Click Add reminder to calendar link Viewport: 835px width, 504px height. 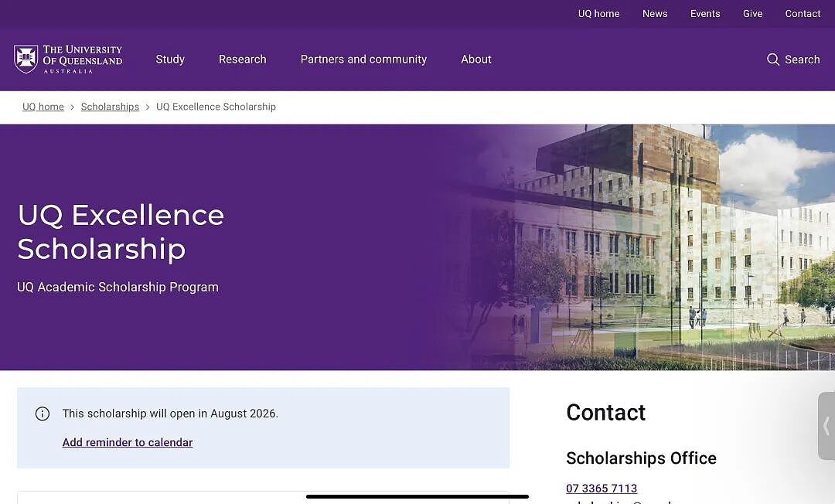point(128,442)
